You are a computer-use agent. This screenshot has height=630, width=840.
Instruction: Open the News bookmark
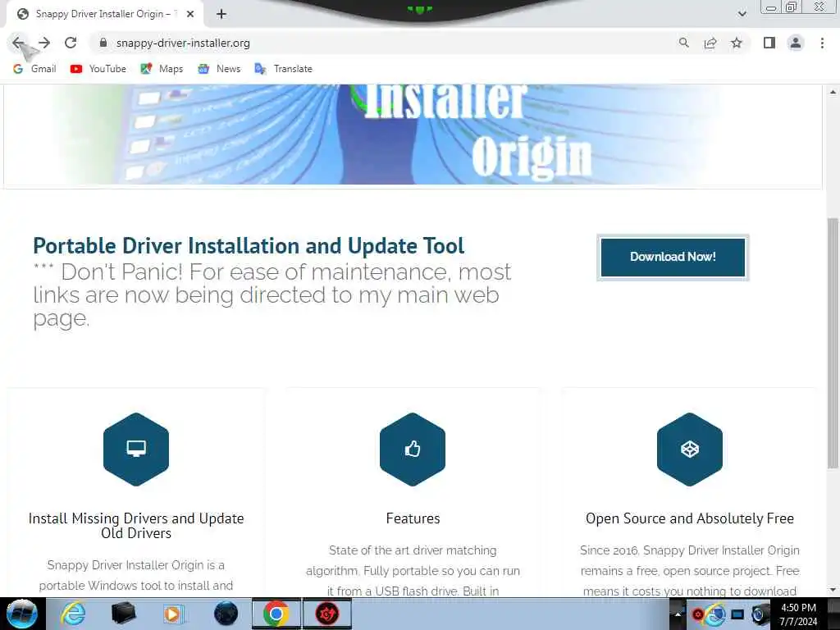pyautogui.click(x=219, y=69)
